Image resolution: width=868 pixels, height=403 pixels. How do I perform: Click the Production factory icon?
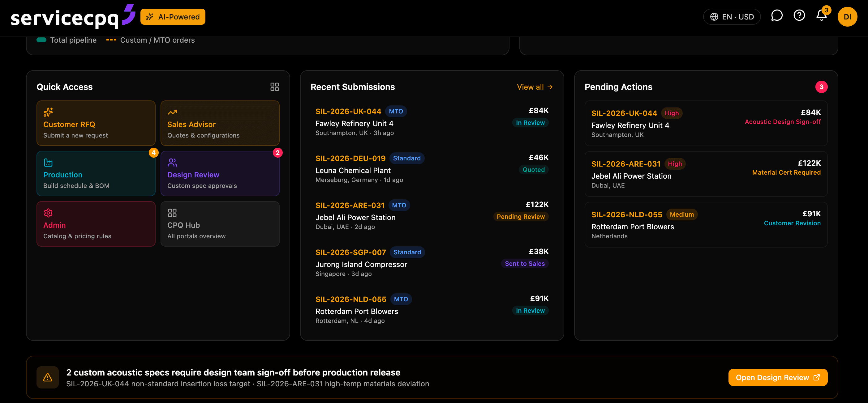(48, 163)
